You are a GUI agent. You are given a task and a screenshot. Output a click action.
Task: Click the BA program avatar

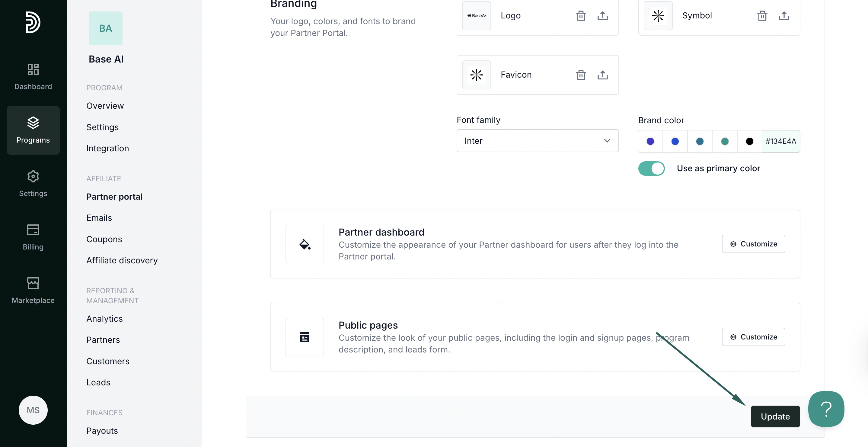coord(105,28)
